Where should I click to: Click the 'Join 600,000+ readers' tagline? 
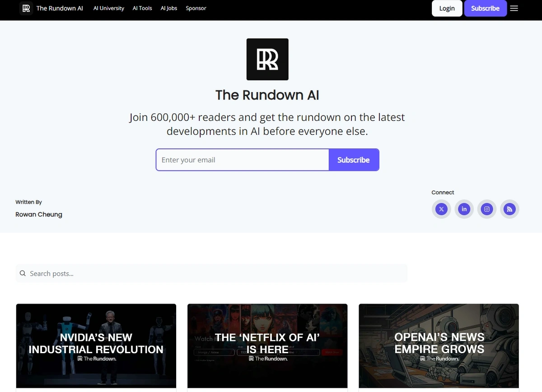(267, 124)
